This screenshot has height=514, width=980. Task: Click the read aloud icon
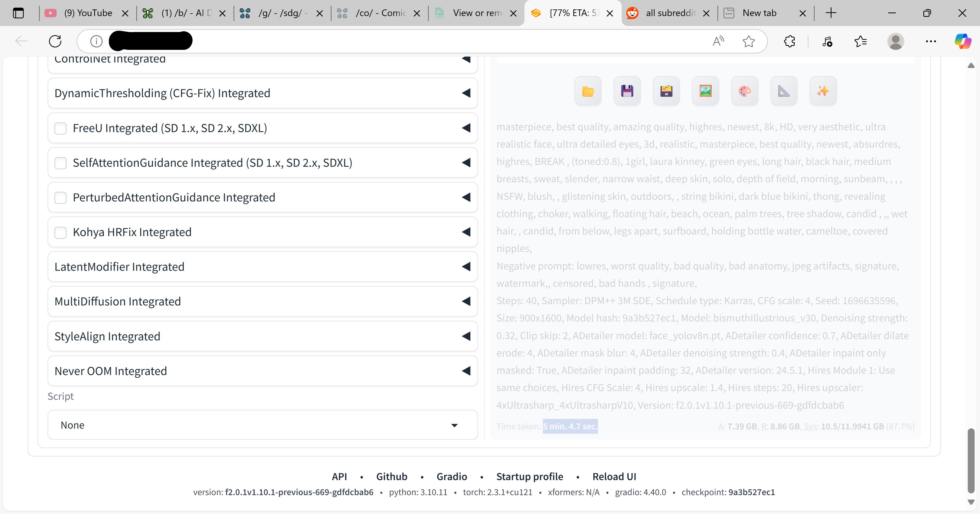point(718,41)
